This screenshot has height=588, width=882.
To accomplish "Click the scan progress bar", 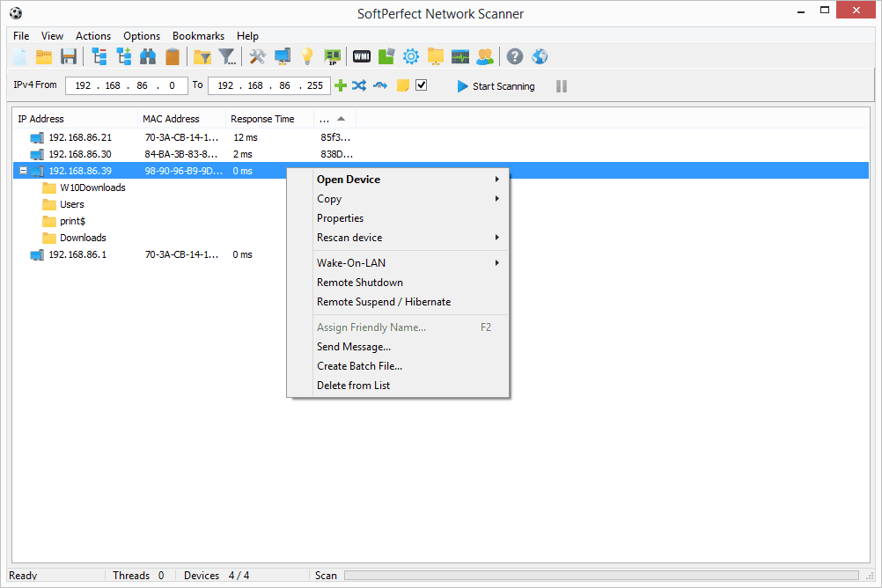I will (601, 575).
